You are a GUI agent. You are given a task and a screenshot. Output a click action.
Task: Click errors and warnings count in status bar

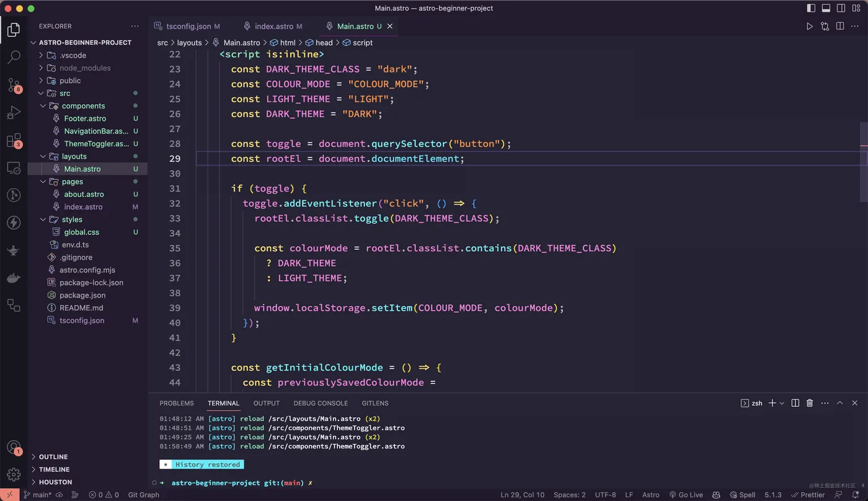click(x=104, y=495)
